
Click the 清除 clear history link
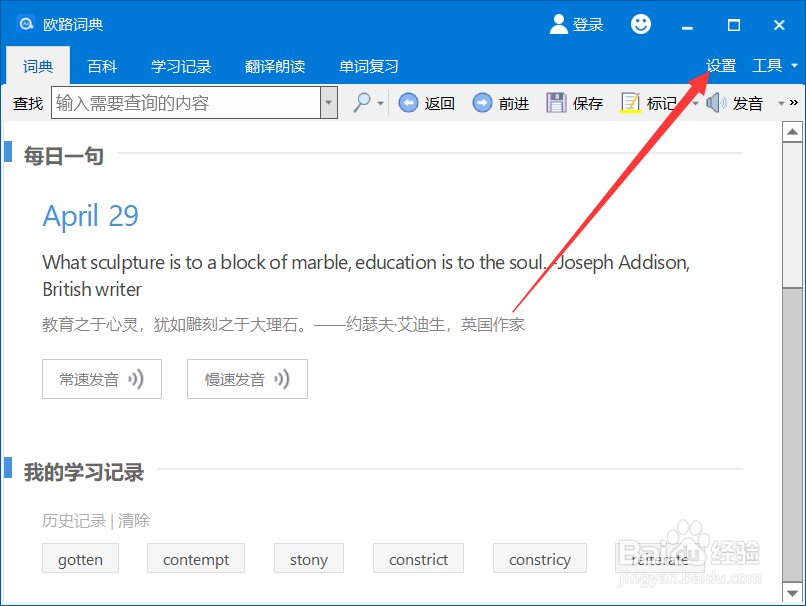tap(134, 521)
